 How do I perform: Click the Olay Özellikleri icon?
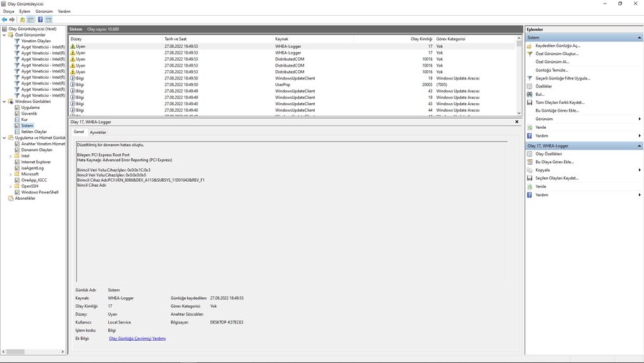530,154
